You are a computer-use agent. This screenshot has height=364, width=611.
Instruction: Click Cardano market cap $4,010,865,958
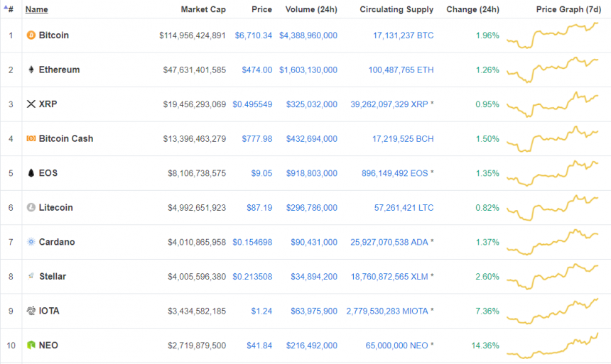tap(197, 242)
